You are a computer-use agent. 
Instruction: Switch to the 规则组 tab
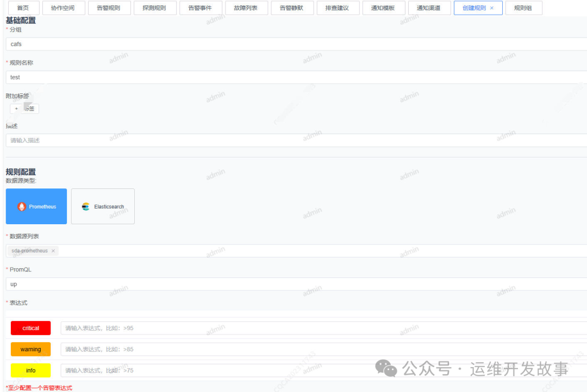pos(523,8)
